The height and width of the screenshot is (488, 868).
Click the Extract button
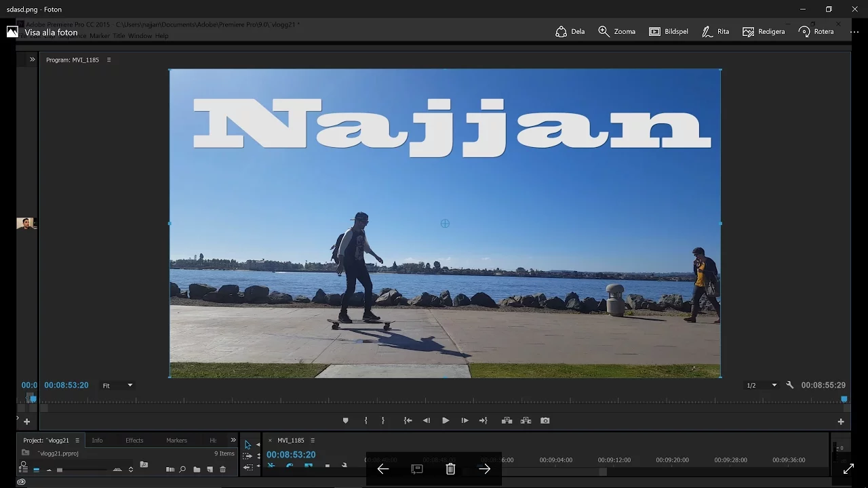coord(526,421)
